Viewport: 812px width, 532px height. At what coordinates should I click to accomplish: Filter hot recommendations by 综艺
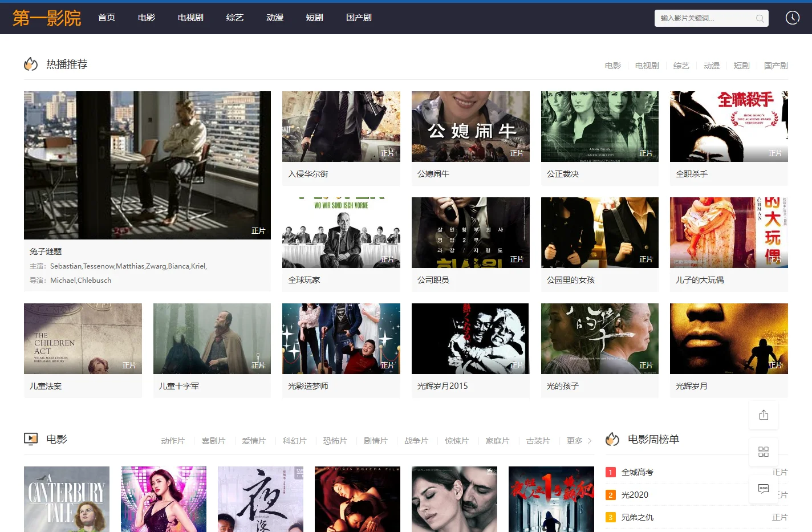point(681,66)
